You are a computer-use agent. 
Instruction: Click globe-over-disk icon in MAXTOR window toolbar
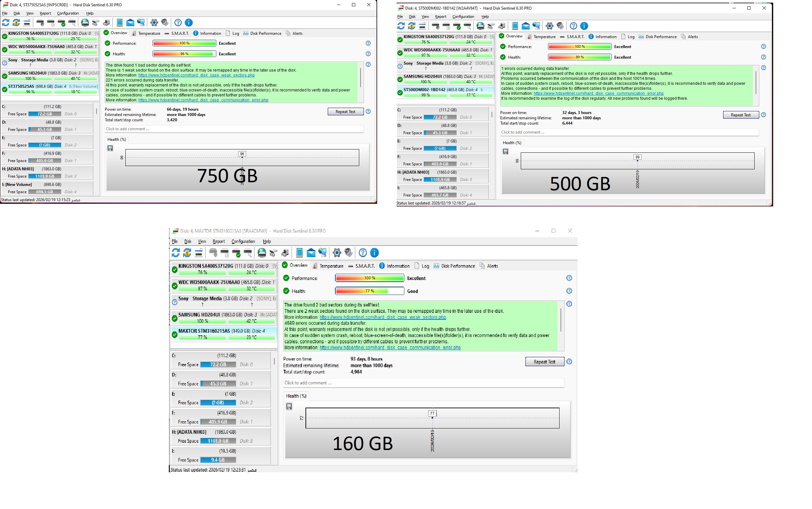point(262,253)
